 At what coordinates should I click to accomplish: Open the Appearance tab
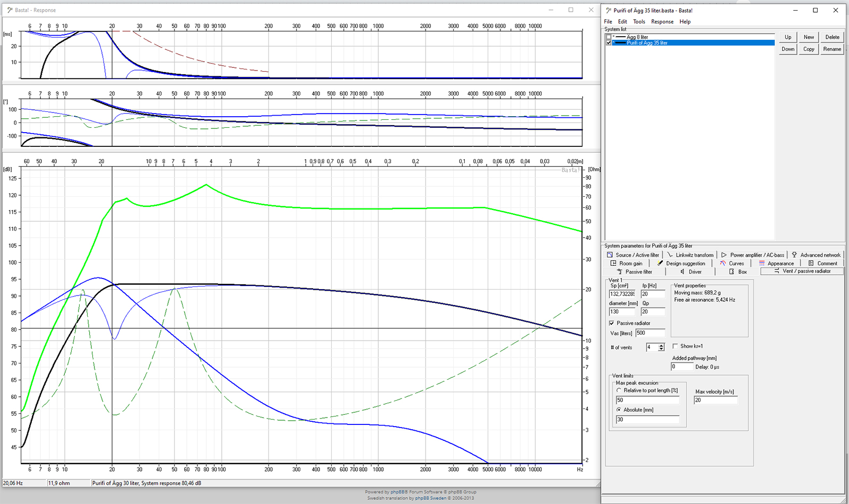(776, 264)
